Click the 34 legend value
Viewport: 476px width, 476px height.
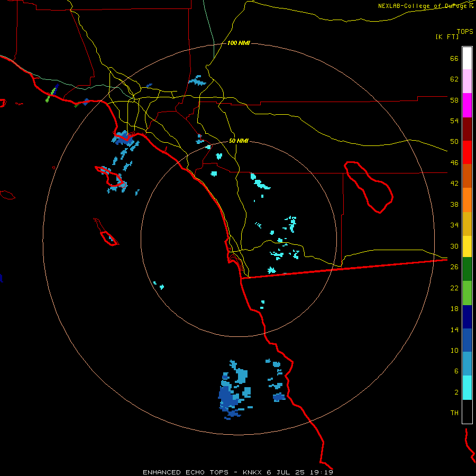(454, 225)
